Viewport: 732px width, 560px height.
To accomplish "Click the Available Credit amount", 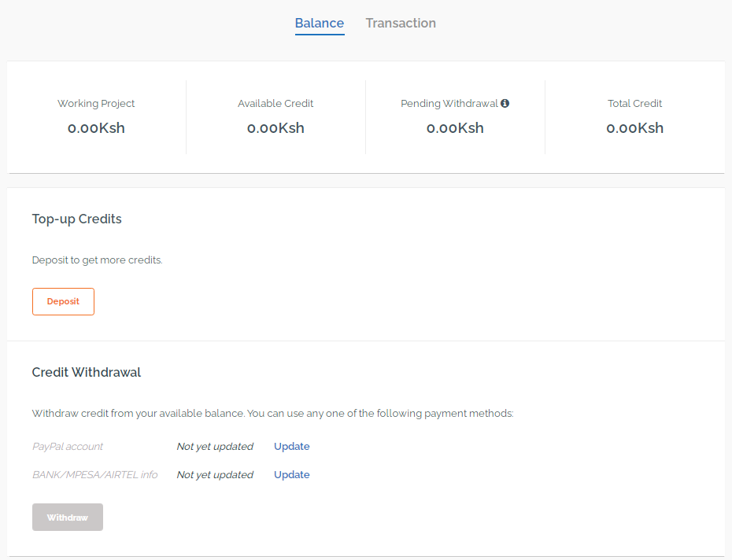I will 275,128.
